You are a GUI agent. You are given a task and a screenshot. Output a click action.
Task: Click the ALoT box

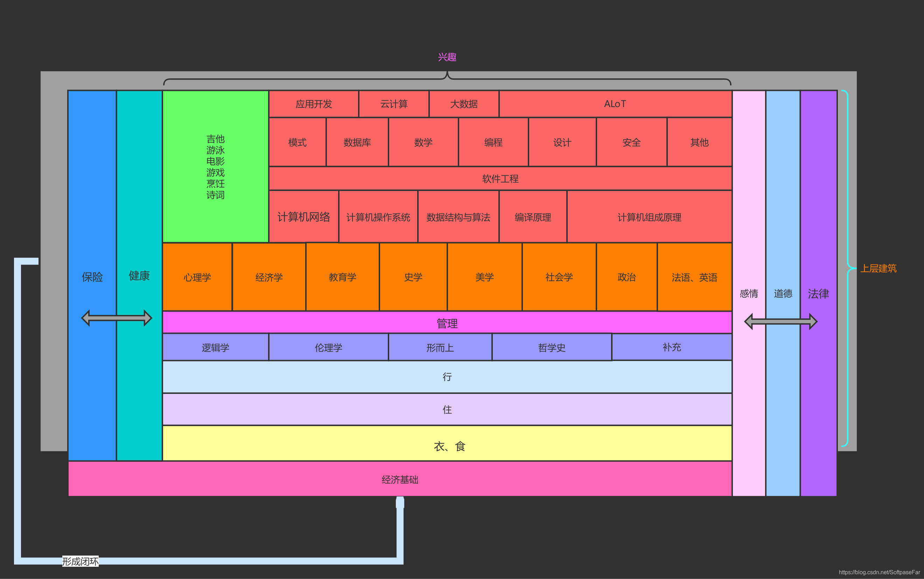tap(615, 104)
